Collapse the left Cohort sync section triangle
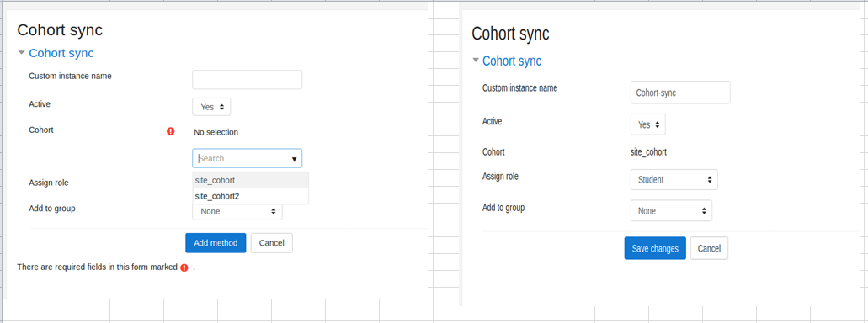868x323 pixels. 22,53
